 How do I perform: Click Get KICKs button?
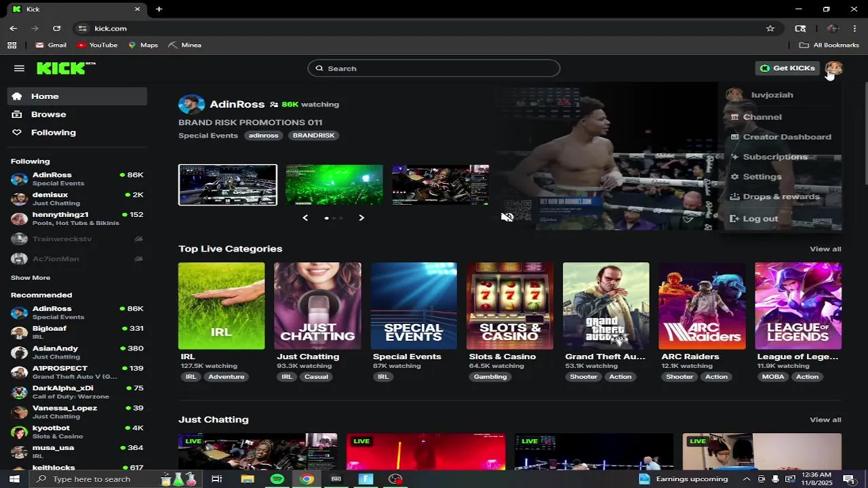tap(787, 68)
